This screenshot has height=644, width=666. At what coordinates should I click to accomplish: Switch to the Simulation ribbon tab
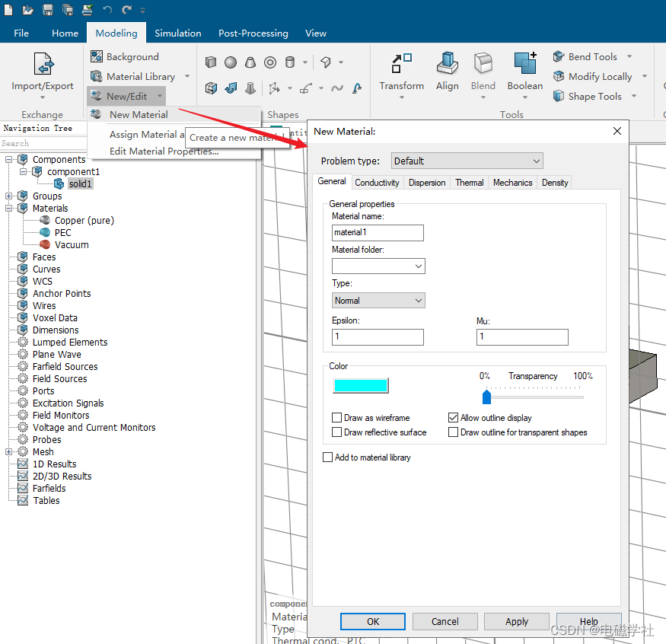click(x=178, y=33)
